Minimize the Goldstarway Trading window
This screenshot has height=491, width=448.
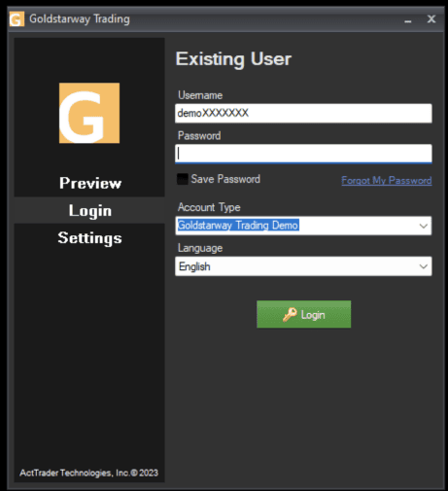pos(408,19)
